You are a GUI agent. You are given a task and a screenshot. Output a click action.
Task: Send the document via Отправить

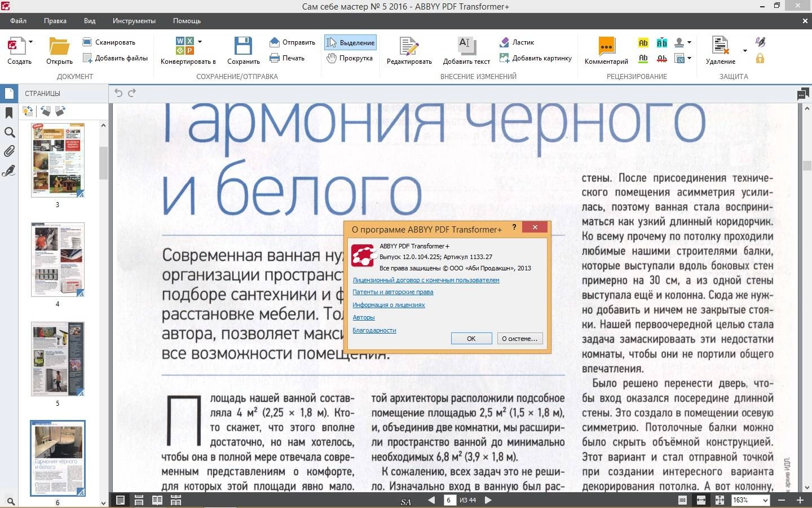pos(292,42)
